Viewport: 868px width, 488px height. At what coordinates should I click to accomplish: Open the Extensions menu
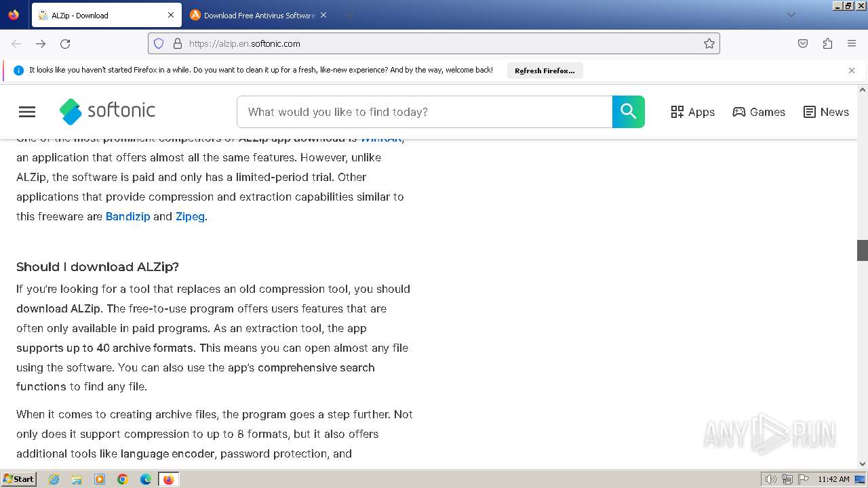point(827,43)
